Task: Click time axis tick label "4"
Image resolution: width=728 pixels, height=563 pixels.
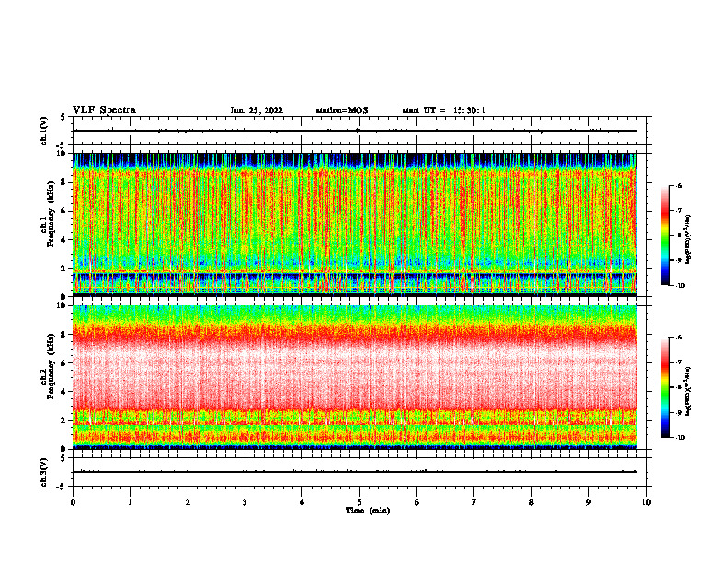Action: point(302,502)
